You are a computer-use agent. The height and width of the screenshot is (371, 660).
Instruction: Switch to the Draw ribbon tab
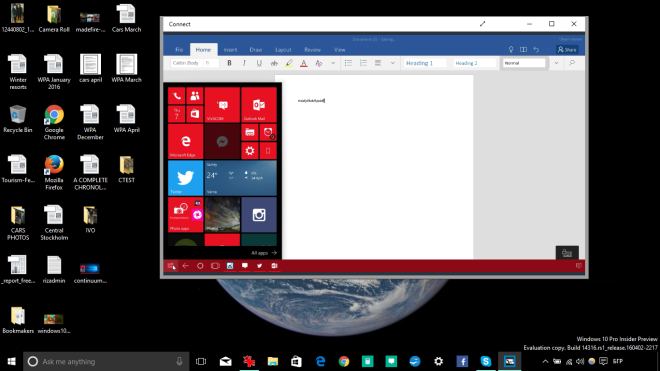[255, 50]
